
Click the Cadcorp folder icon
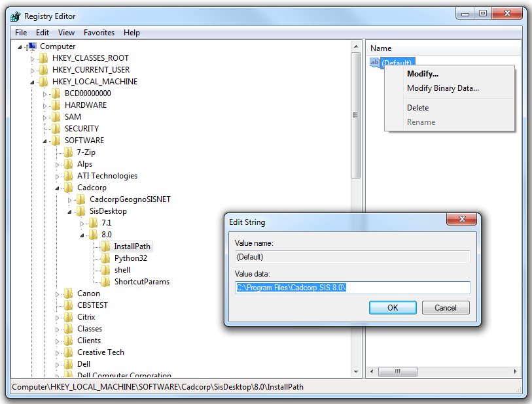(69, 188)
